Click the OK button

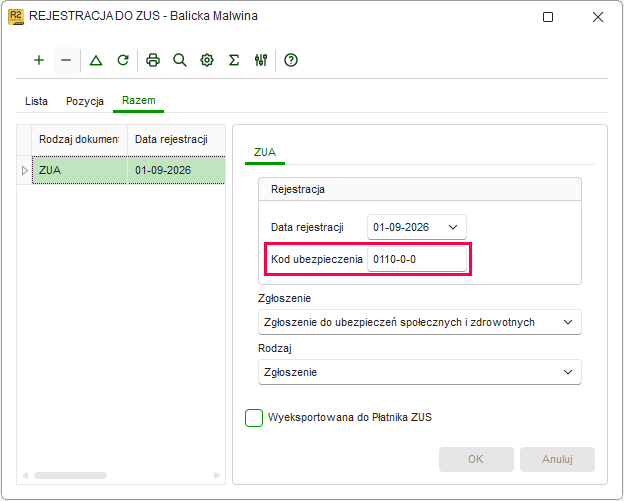[x=476, y=459]
